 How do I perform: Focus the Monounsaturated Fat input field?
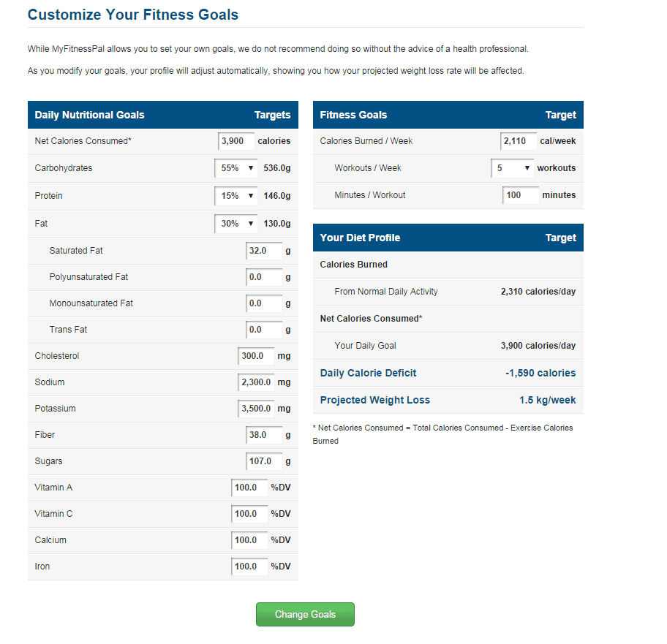click(264, 303)
